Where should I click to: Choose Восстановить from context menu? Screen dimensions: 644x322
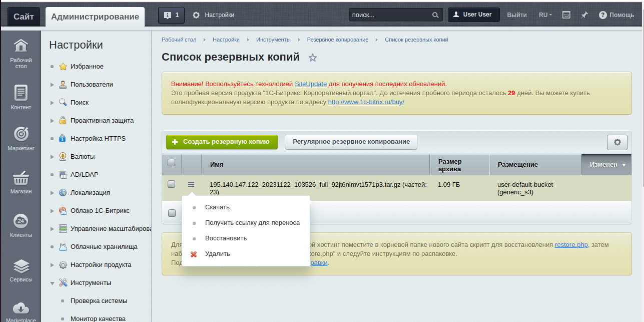coord(226,238)
